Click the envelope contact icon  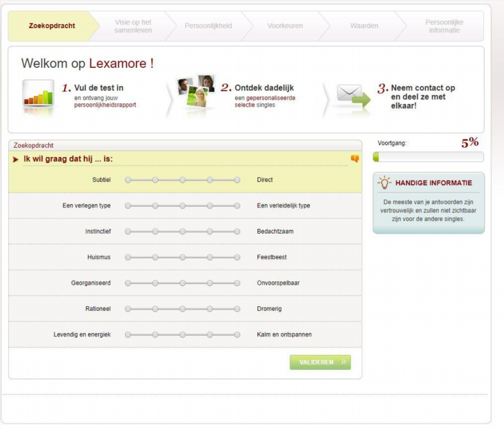tap(353, 96)
